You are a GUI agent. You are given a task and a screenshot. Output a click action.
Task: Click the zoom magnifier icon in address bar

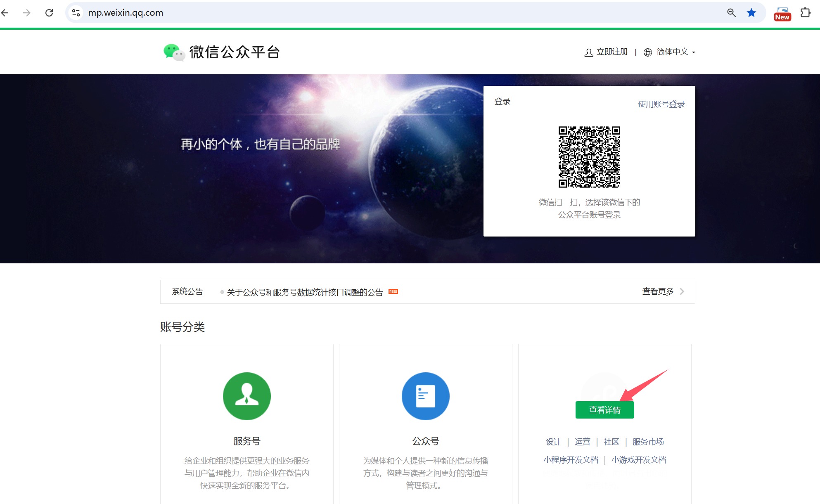731,13
